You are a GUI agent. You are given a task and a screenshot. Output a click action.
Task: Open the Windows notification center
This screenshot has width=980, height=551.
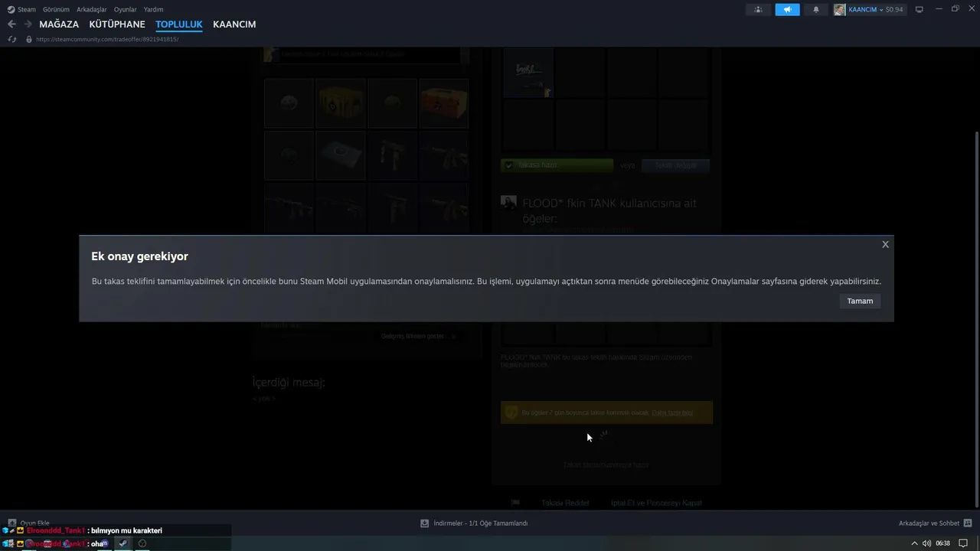tap(963, 543)
